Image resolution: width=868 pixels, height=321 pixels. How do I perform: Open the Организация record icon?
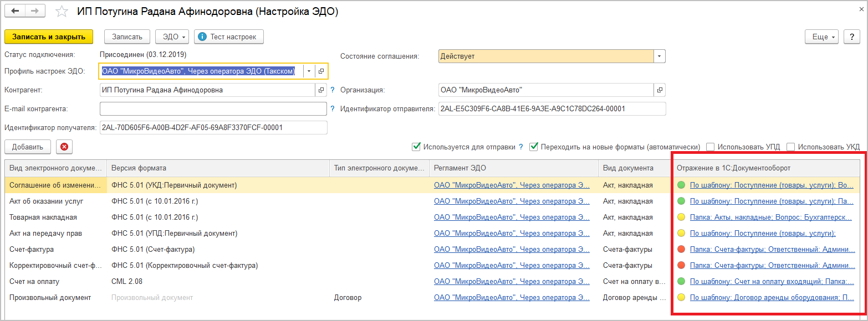coord(659,90)
